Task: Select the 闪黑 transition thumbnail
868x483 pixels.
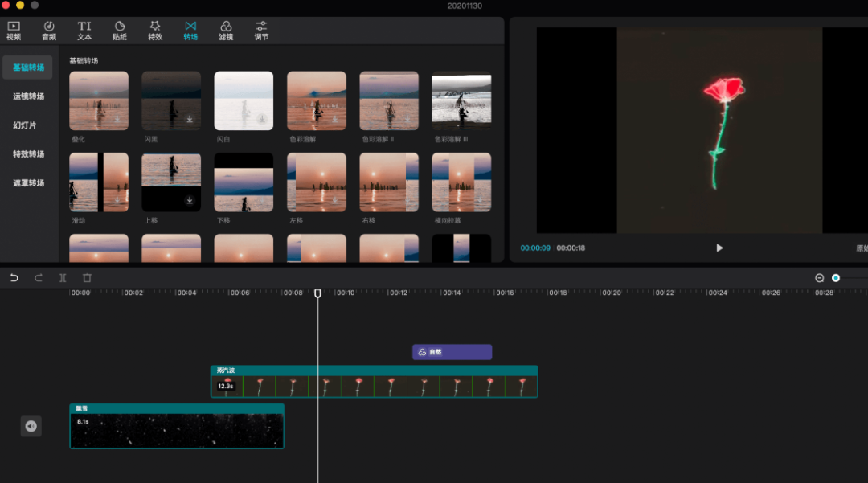Action: (x=171, y=100)
